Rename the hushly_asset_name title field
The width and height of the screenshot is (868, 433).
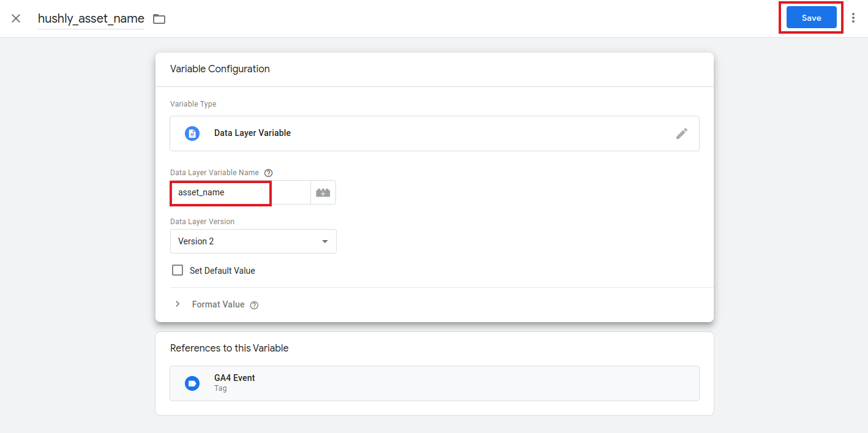[91, 19]
